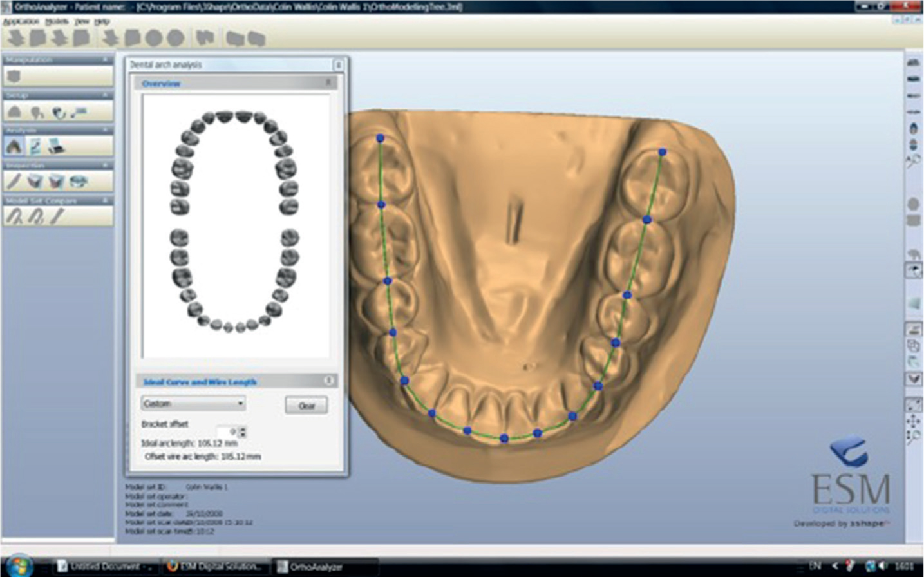
Task: Click the bottom magnifier zoom icon on right toolbar
Action: [913, 437]
